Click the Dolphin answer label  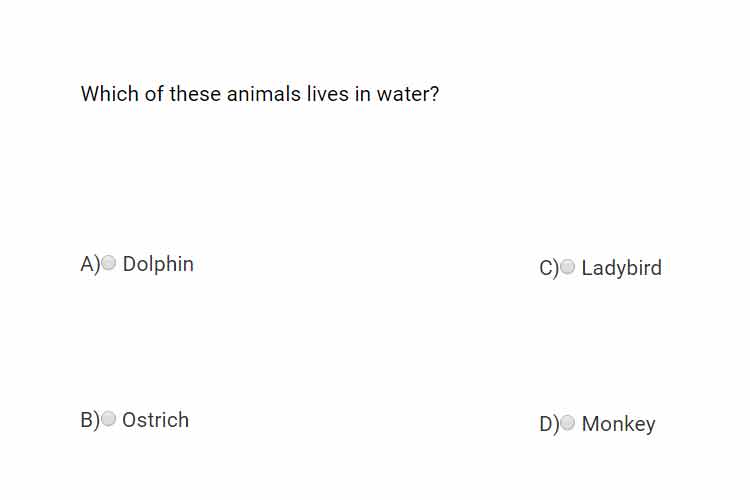tap(158, 264)
